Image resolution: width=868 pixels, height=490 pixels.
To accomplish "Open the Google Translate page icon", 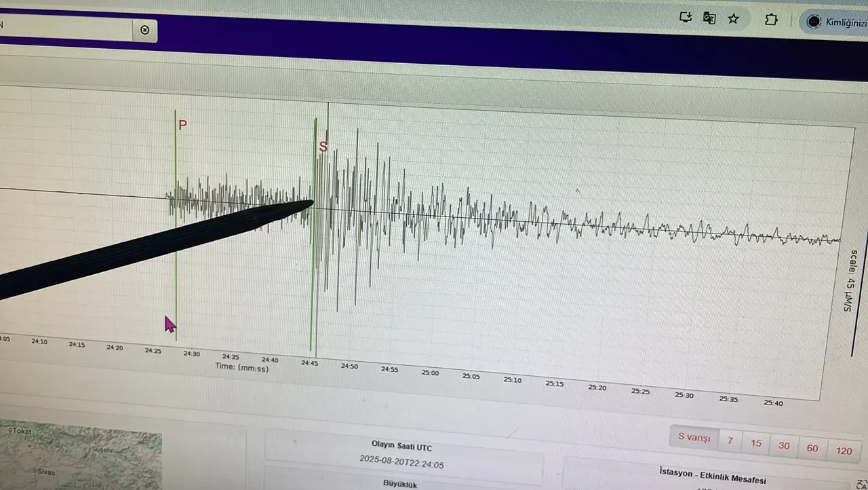I will click(709, 18).
